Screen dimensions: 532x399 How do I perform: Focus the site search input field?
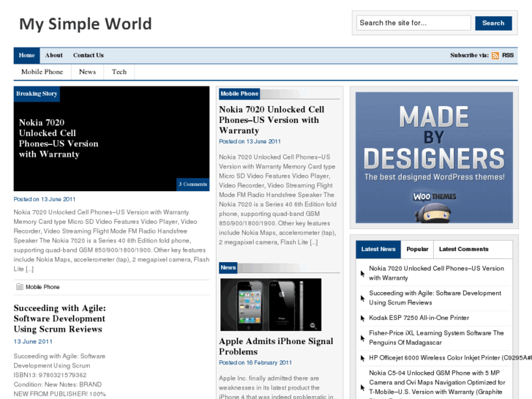[x=413, y=23]
